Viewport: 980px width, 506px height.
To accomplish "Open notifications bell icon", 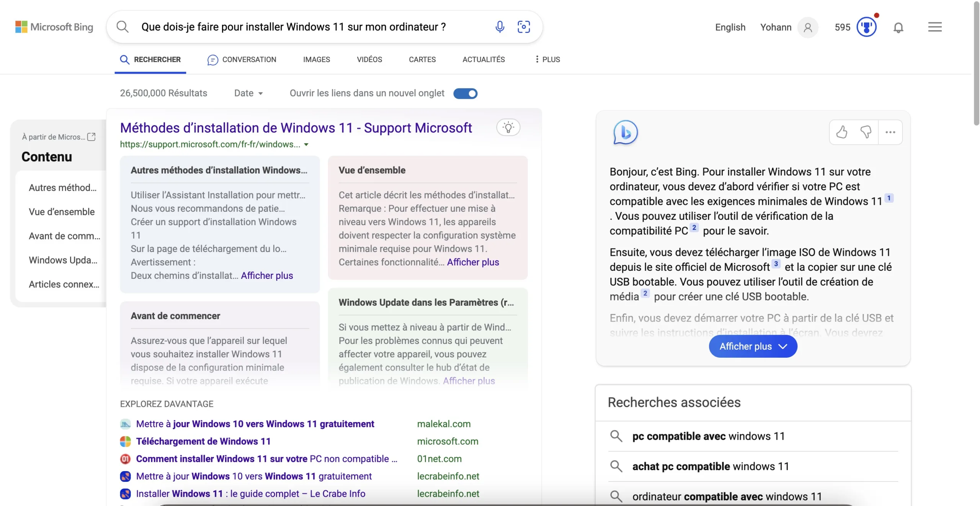I will (898, 27).
